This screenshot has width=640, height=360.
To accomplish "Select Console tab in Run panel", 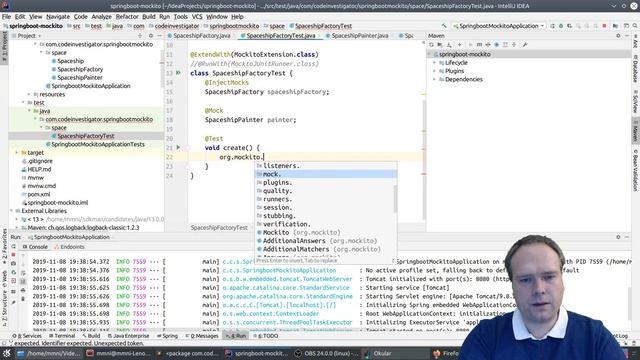I will [35, 247].
